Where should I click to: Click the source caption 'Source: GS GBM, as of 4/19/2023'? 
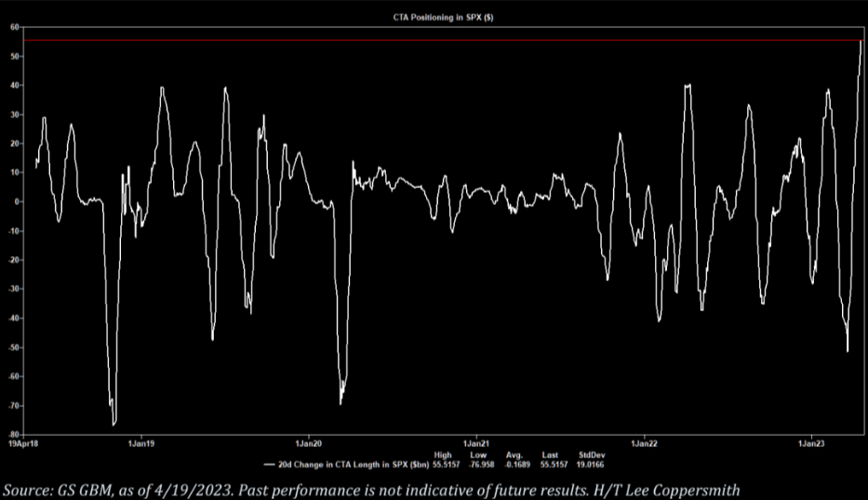tap(118, 491)
